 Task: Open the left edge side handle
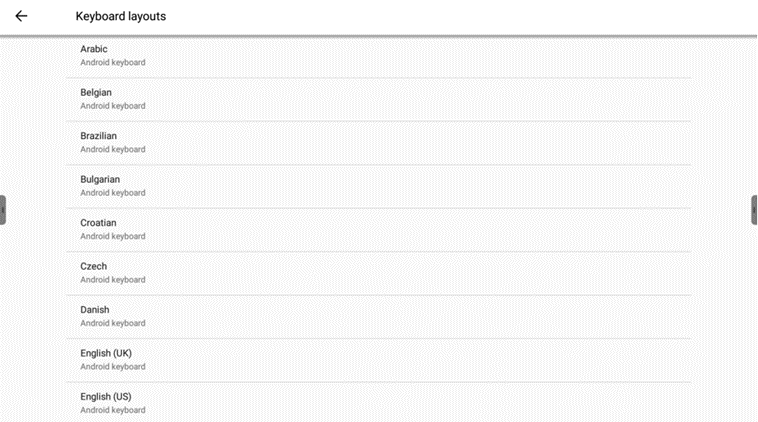point(3,210)
